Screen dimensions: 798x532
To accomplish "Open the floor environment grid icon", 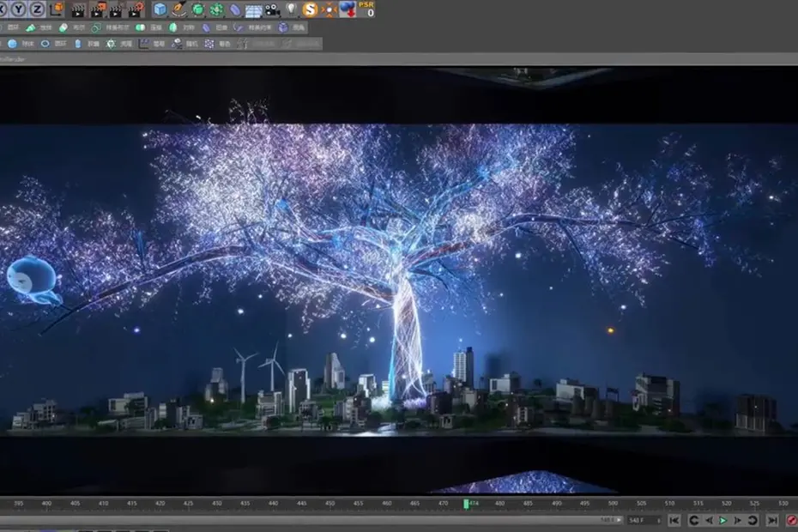I will pyautogui.click(x=253, y=9).
